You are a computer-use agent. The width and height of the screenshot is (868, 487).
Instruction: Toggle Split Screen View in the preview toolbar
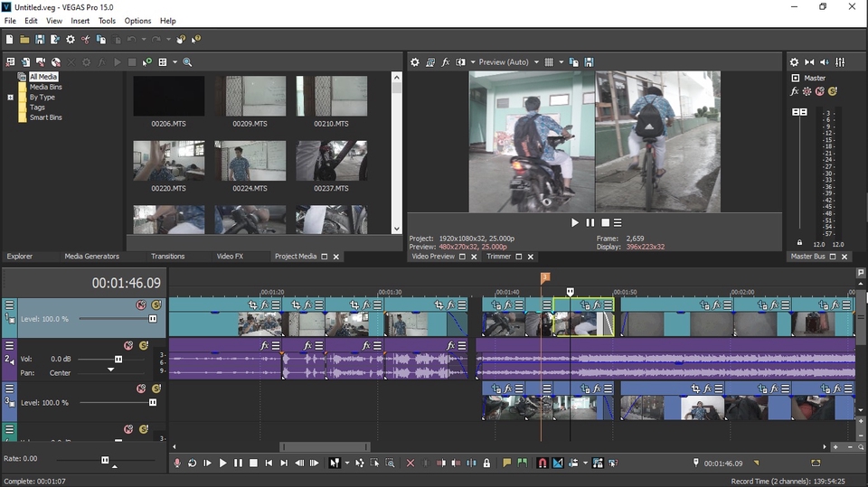[460, 62]
